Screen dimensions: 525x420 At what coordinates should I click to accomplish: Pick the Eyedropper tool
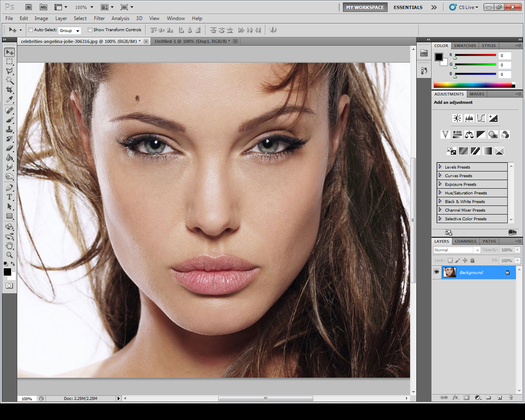click(x=9, y=100)
